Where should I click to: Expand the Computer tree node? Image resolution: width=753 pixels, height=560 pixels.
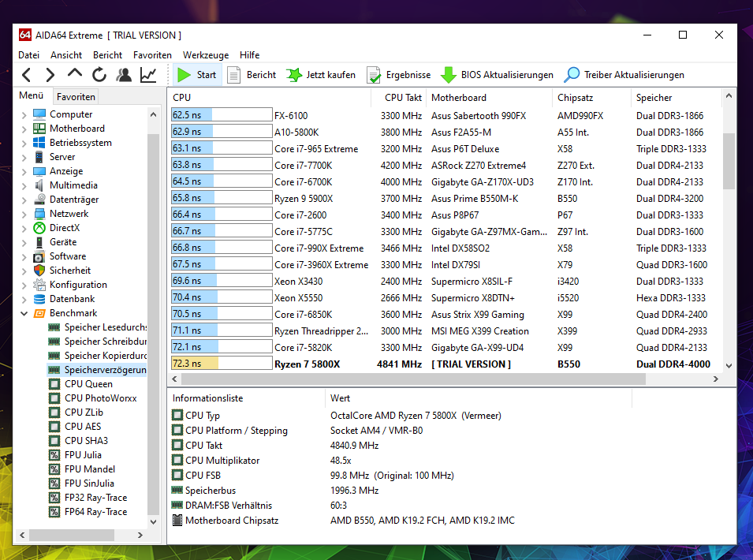(x=24, y=115)
